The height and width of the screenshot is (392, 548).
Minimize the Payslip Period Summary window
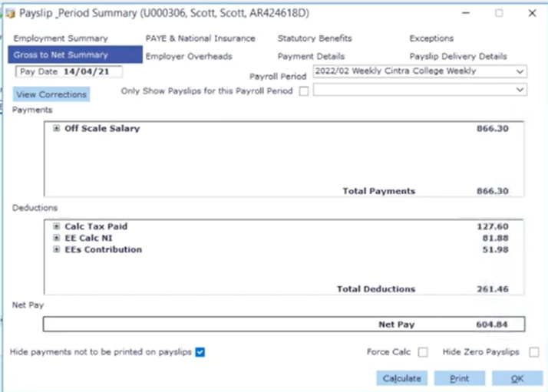(466, 13)
